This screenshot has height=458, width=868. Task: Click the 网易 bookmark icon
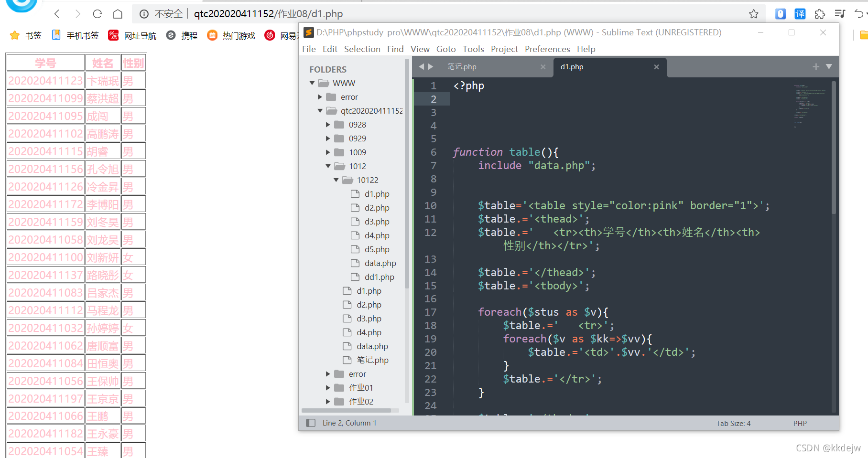pos(270,35)
